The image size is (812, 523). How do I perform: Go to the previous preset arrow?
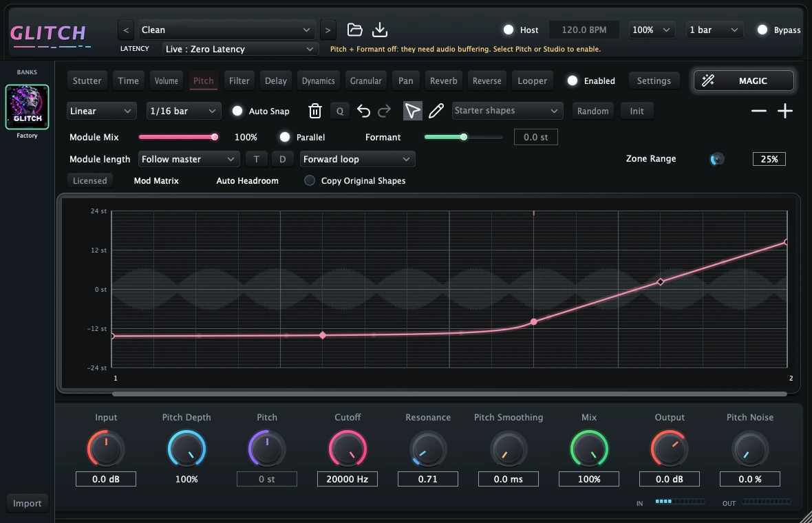pos(126,30)
